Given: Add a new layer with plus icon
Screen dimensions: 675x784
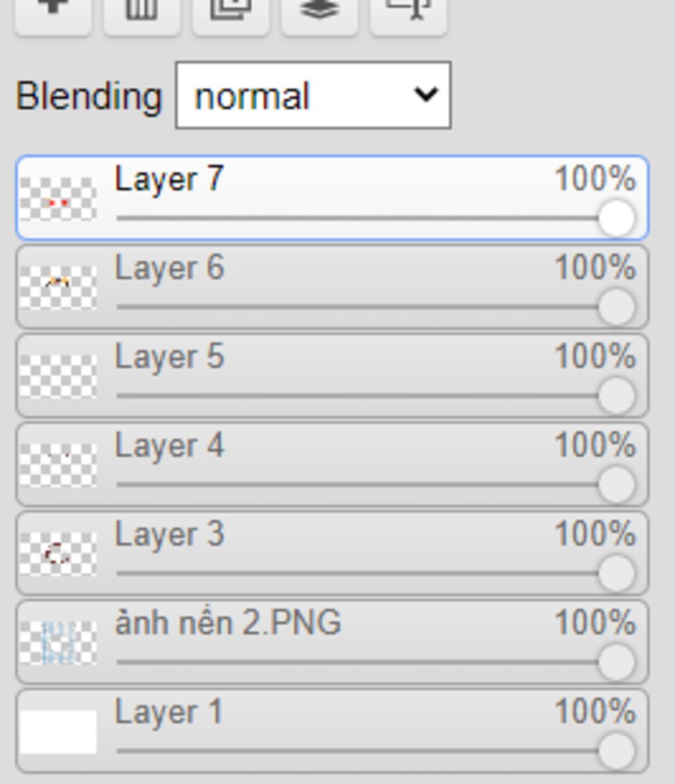Looking at the screenshot, I should (53, 15).
